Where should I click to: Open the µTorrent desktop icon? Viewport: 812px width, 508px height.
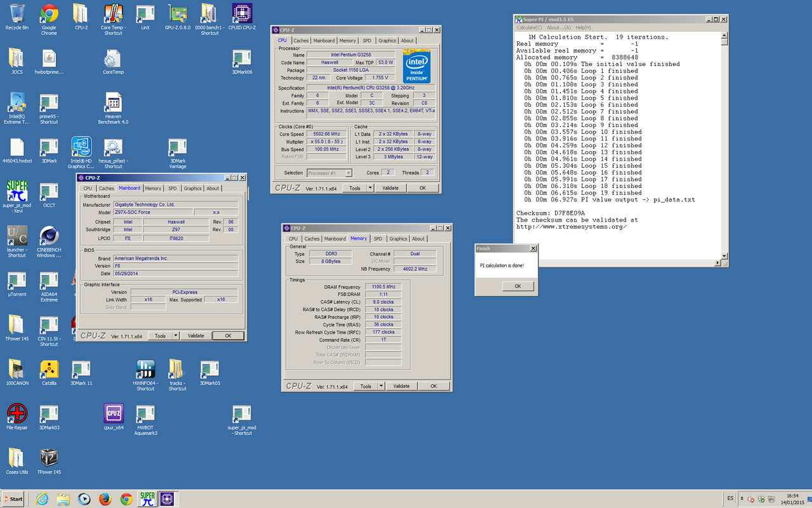point(17,284)
